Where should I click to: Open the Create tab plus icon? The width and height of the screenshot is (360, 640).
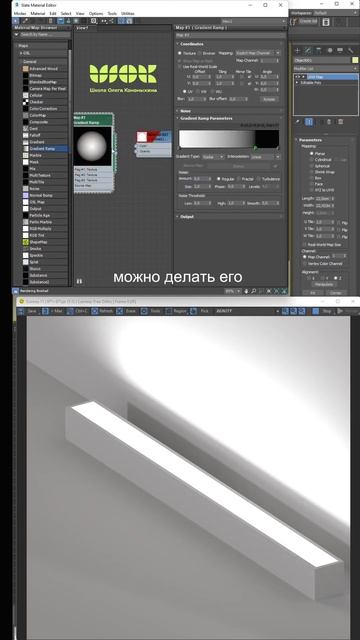298,51
